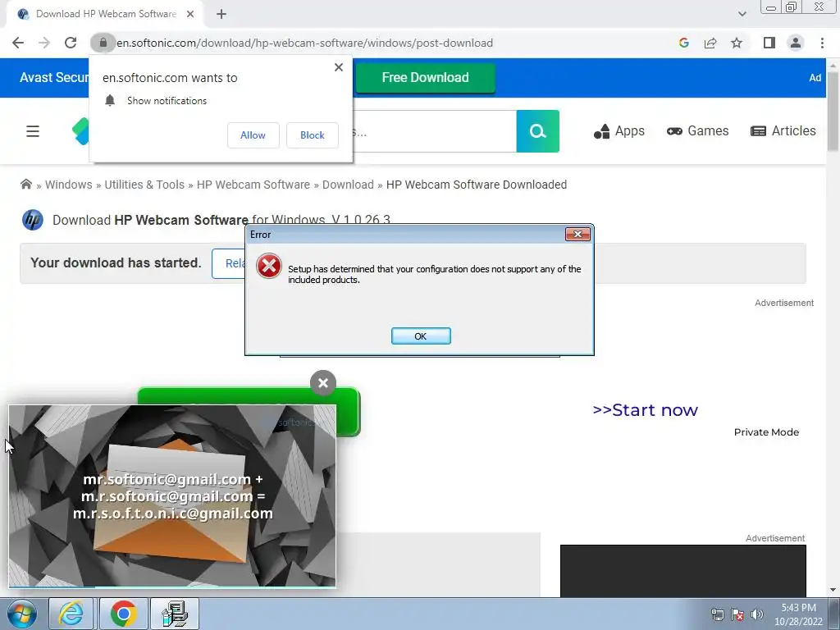
Task: Open the Windows Start button
Action: pos(22,614)
